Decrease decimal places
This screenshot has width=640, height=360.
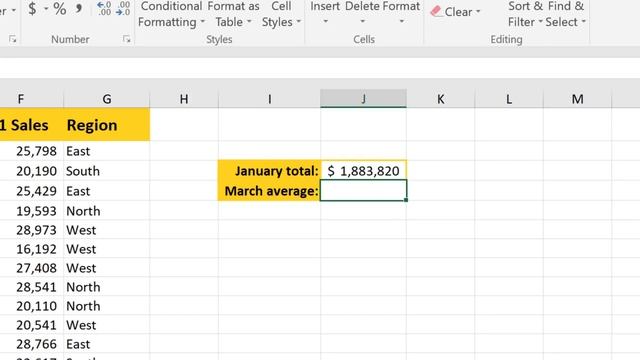click(123, 9)
